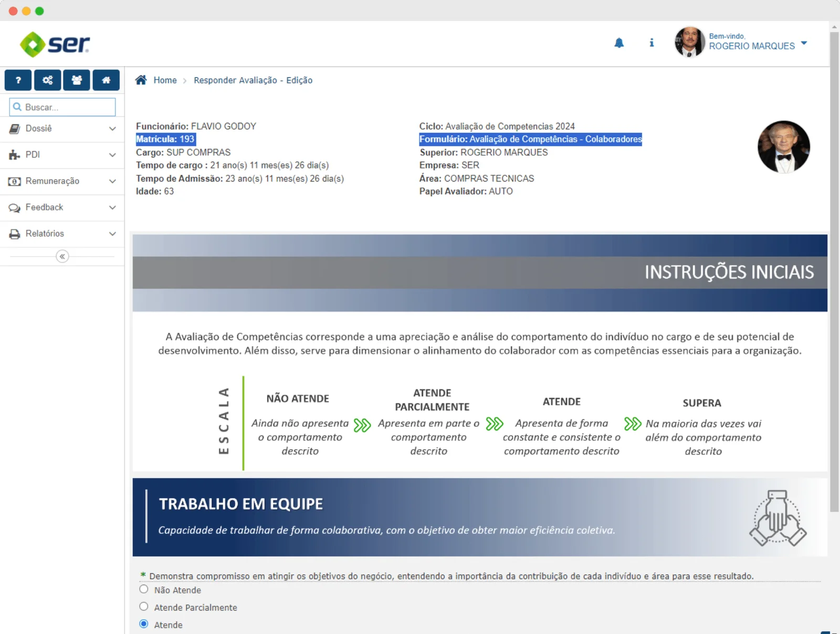Expand the PDI menu chevron
The image size is (840, 634).
tap(112, 155)
